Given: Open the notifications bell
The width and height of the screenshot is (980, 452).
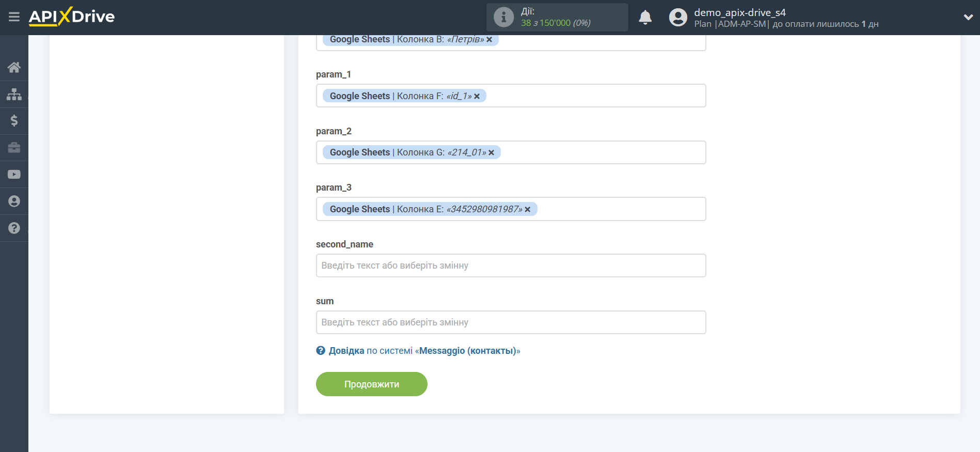Looking at the screenshot, I should [645, 18].
